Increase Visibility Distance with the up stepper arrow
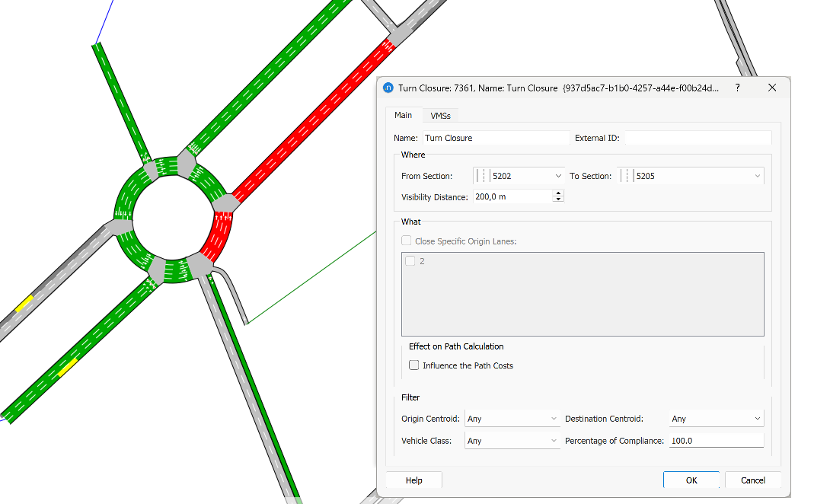Image resolution: width=830 pixels, height=504 pixels. coord(558,193)
